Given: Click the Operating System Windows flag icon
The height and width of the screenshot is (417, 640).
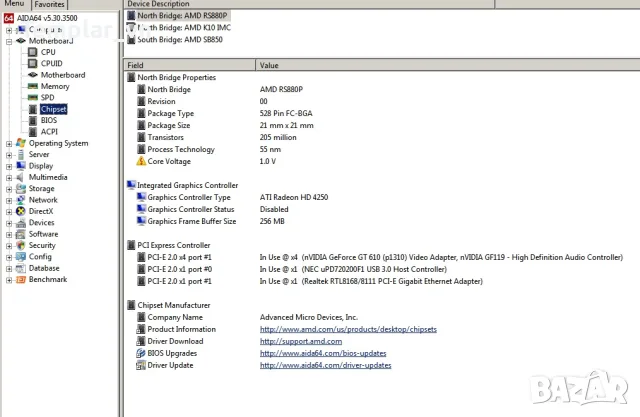Looking at the screenshot, I should [x=21, y=143].
